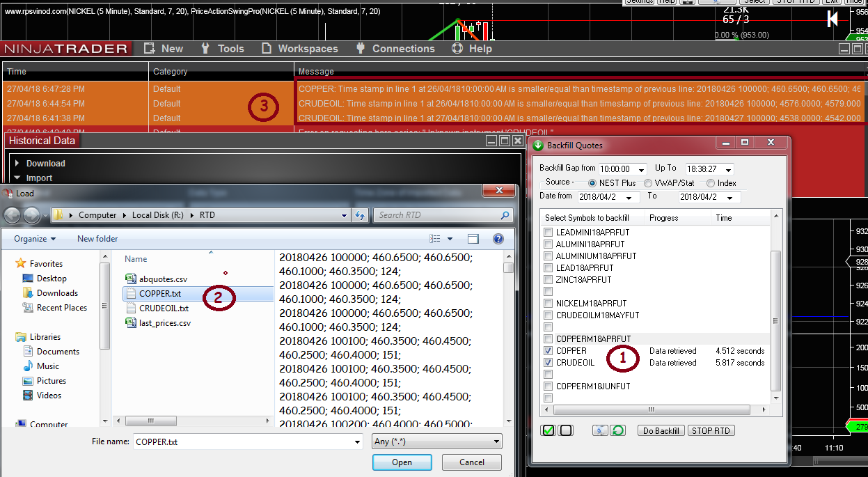Open the Tools menu
Viewport: 868px width, 477px height.
[222, 49]
